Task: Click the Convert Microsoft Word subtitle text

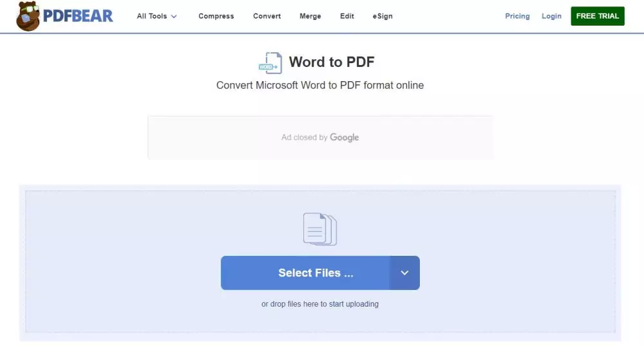Action: click(320, 85)
